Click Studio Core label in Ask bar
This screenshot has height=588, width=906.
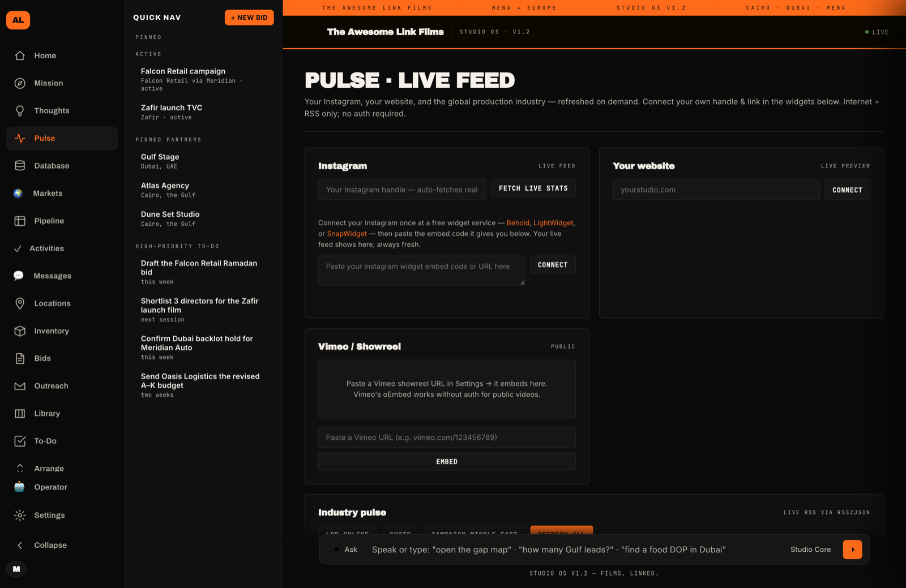810,550
